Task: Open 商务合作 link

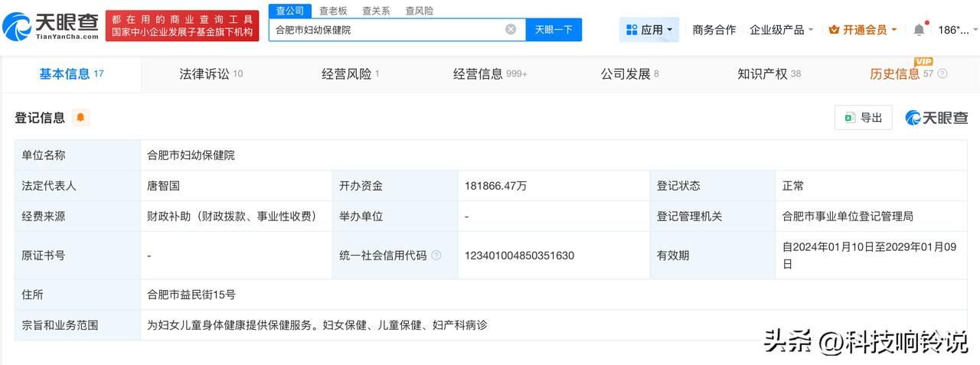Action: pyautogui.click(x=714, y=30)
